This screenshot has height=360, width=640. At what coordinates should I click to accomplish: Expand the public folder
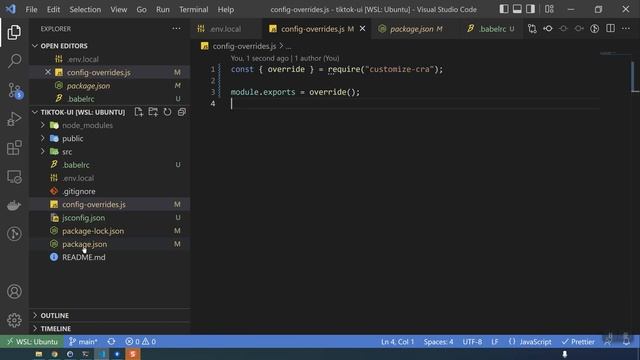[42, 138]
